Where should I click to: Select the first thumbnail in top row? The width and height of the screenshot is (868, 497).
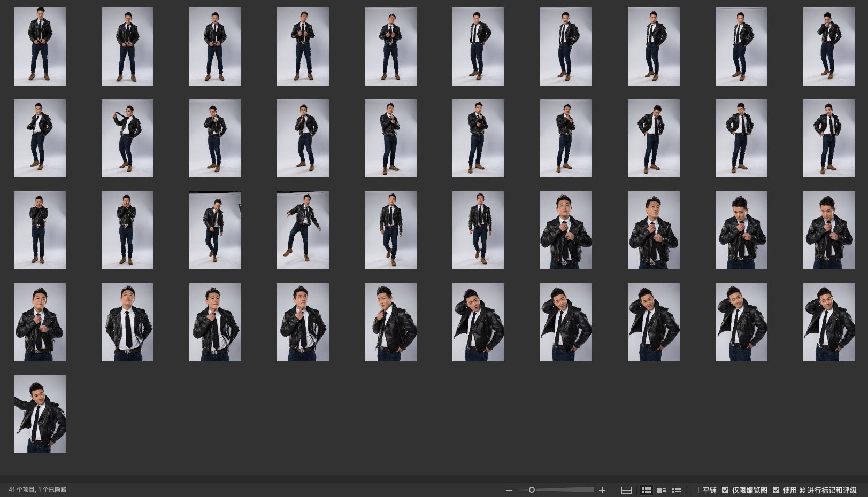click(40, 46)
